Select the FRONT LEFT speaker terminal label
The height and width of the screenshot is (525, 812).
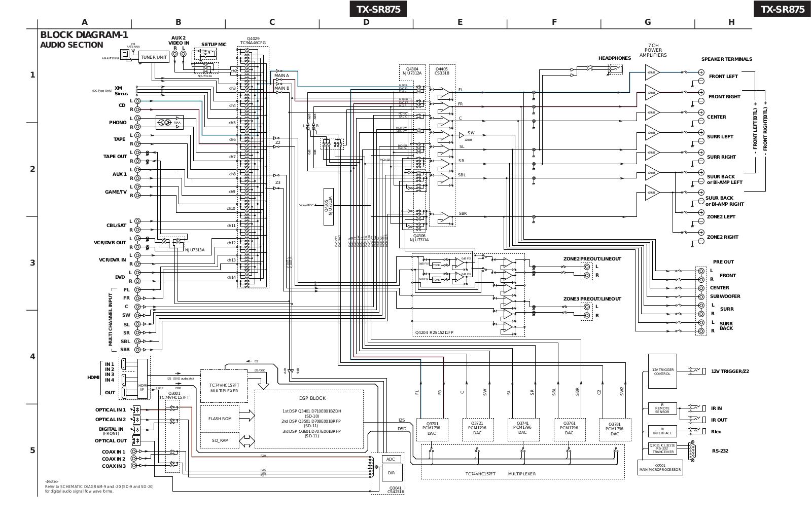pyautogui.click(x=724, y=77)
